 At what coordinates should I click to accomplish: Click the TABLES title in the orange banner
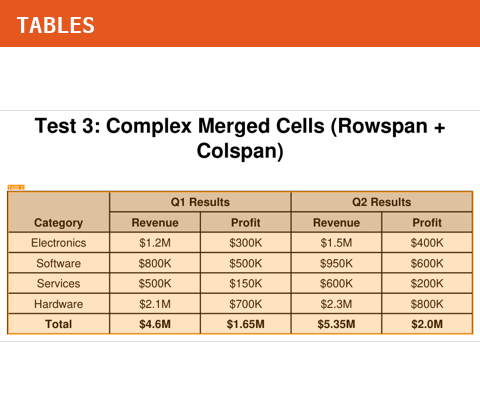click(56, 25)
